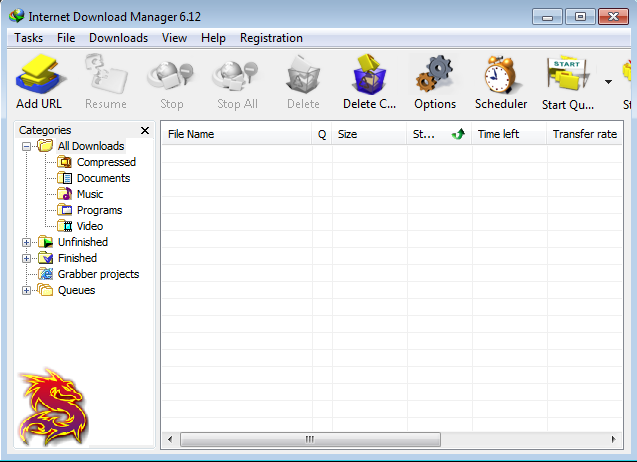Sort by the Transfer rate column header
The height and width of the screenshot is (462, 637).
pyautogui.click(x=585, y=134)
